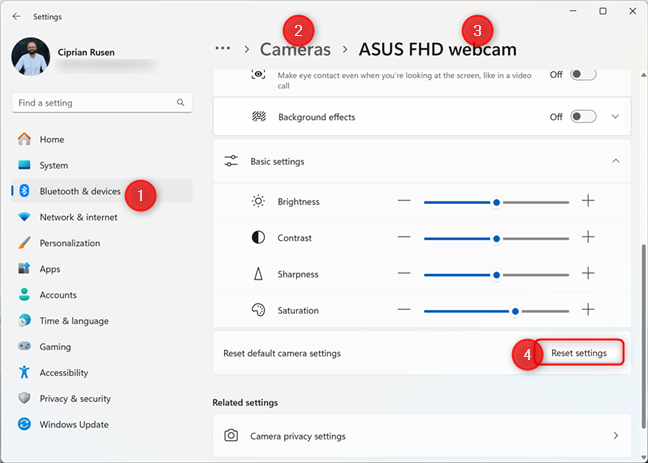Screen dimensions: 648x463
Task: Open Camera privacy settings link
Action: pyautogui.click(x=422, y=436)
